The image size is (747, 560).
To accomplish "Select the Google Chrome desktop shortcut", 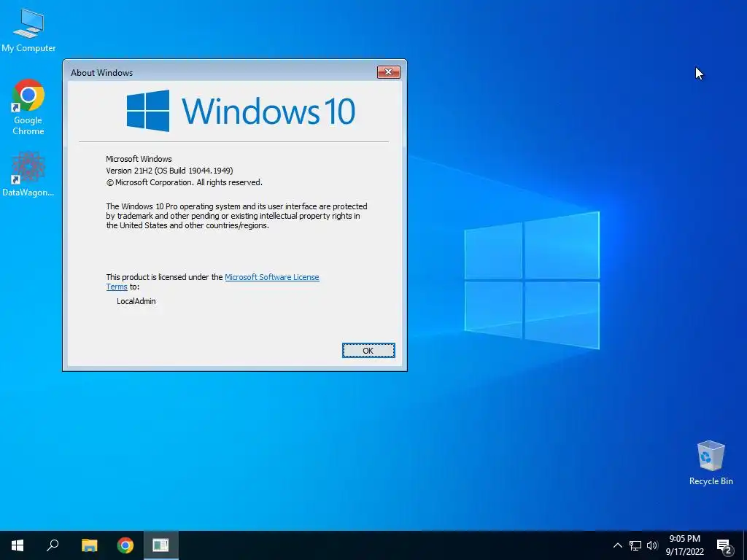I will coord(28,106).
